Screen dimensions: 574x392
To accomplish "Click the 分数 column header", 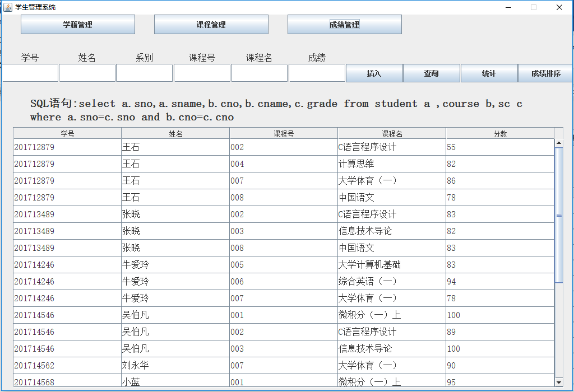I will (x=500, y=133).
